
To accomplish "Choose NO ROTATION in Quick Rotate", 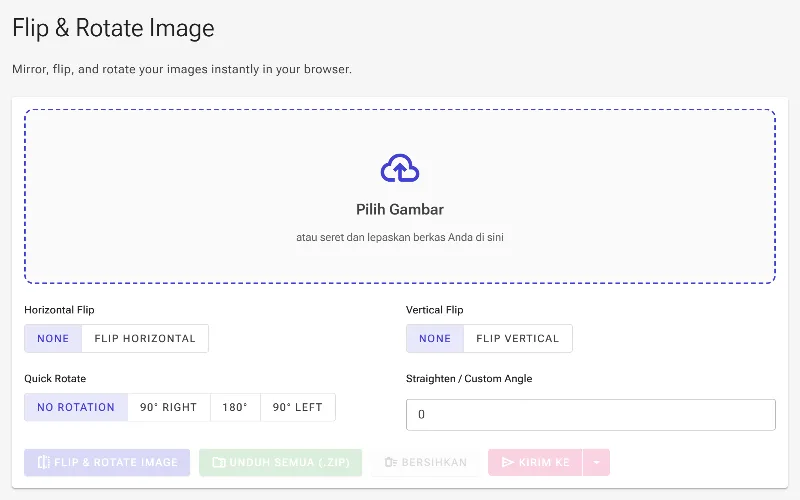I will click(76, 407).
